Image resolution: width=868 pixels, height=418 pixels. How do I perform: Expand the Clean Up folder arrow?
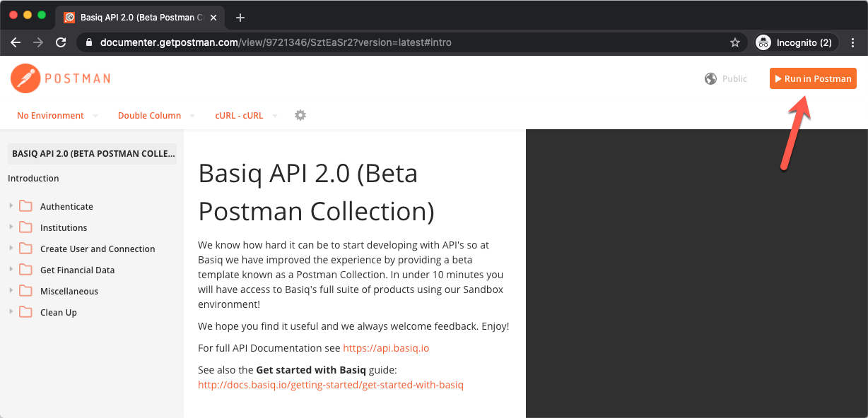coord(11,312)
